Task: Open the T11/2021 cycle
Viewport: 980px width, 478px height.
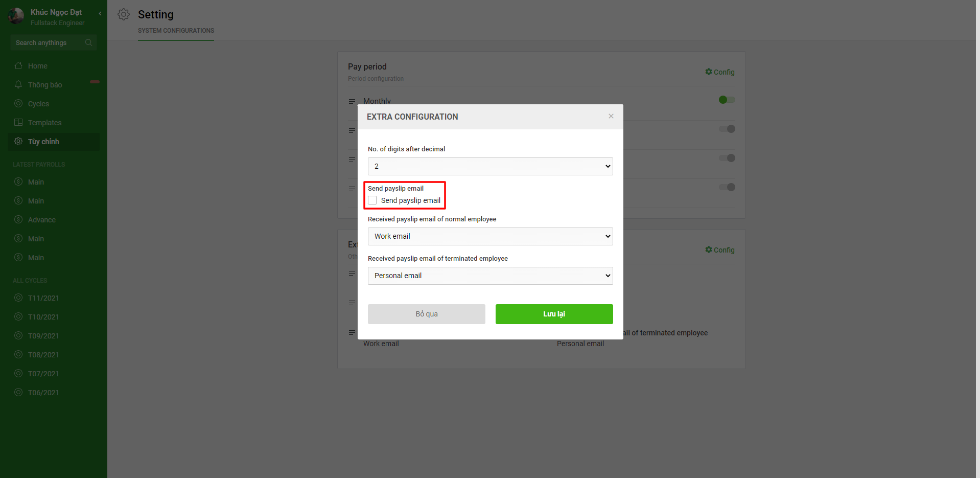Action: tap(54, 298)
